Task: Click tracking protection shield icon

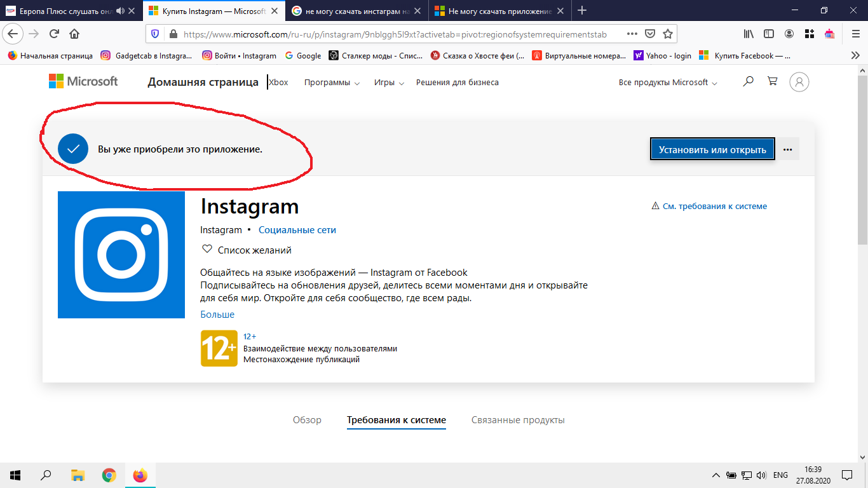Action: pyautogui.click(x=156, y=34)
